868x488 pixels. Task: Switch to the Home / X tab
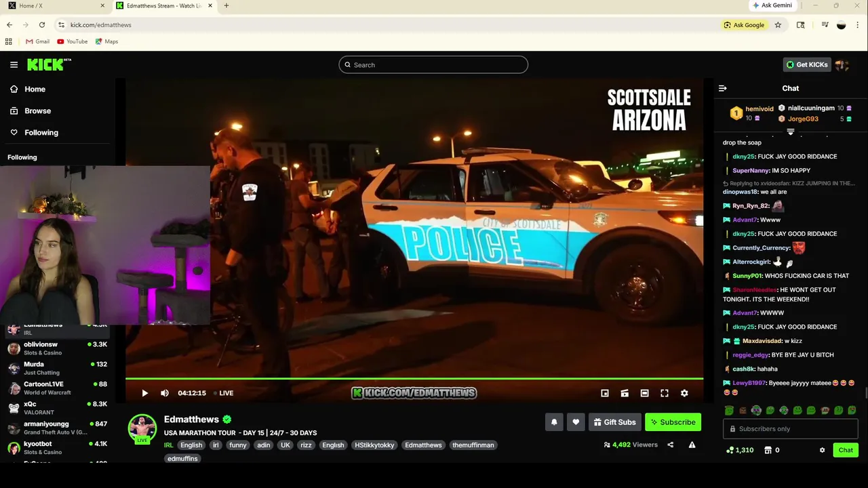[54, 5]
